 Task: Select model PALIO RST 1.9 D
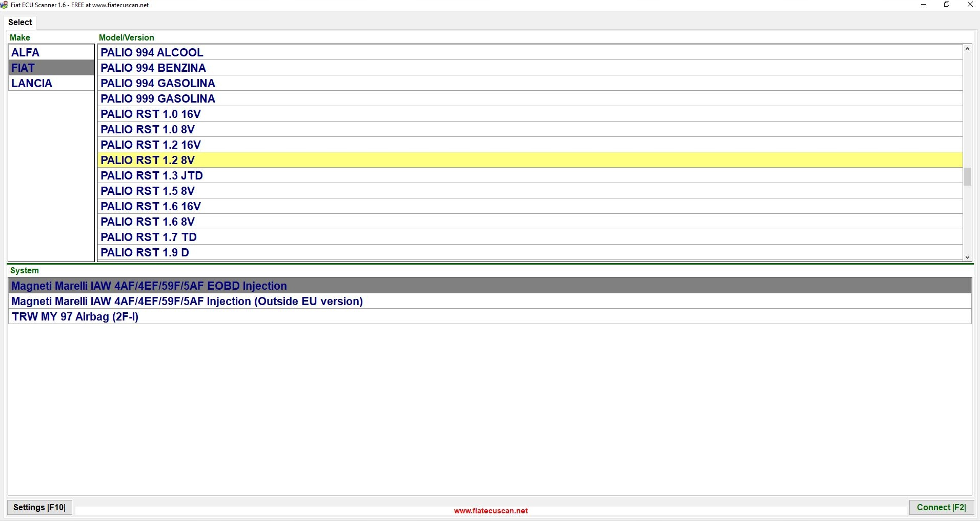pos(530,252)
